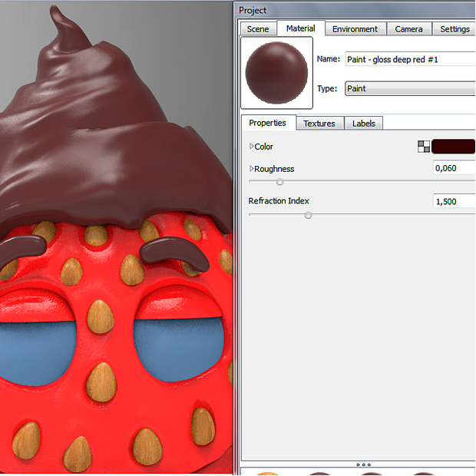
Task: Switch to the Textures sub-tab
Action: pos(319,124)
